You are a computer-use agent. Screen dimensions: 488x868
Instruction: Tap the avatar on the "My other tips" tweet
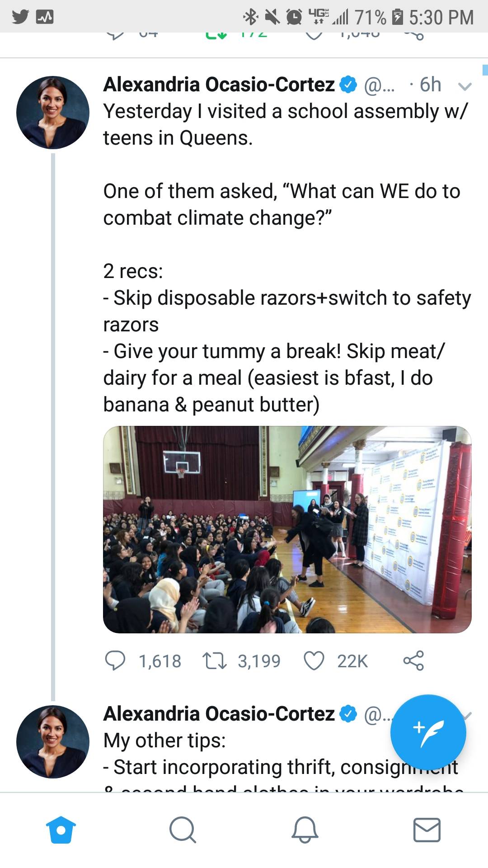pyautogui.click(x=53, y=742)
